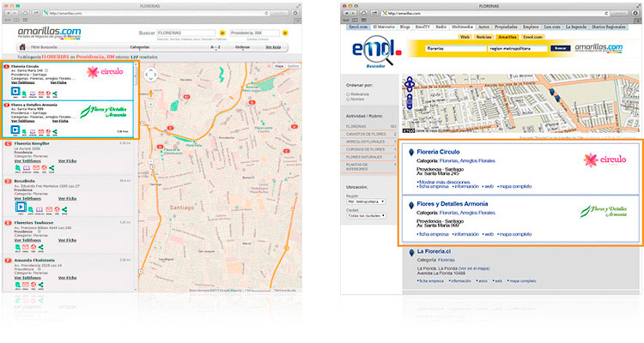Screen dimensions: 644x343
Task: Click Ver Ficha for Flores y Detalles Armonia
Action: click(60, 121)
